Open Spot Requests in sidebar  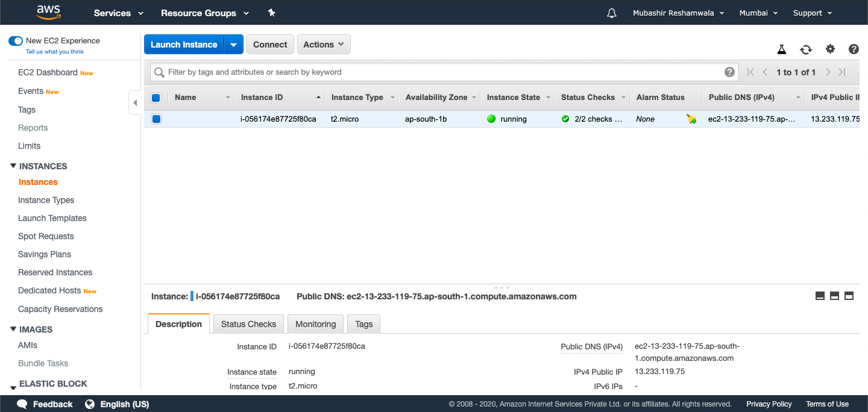click(46, 236)
